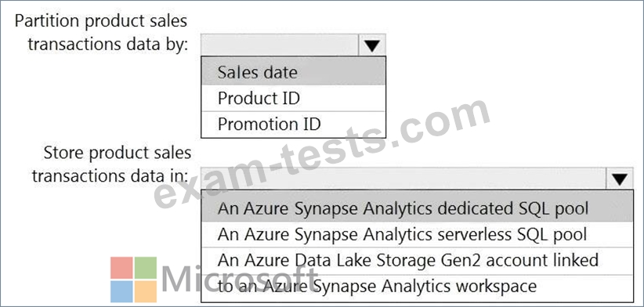Expand the partition-by dropdown arrow
This screenshot has width=644, height=307.
[372, 45]
